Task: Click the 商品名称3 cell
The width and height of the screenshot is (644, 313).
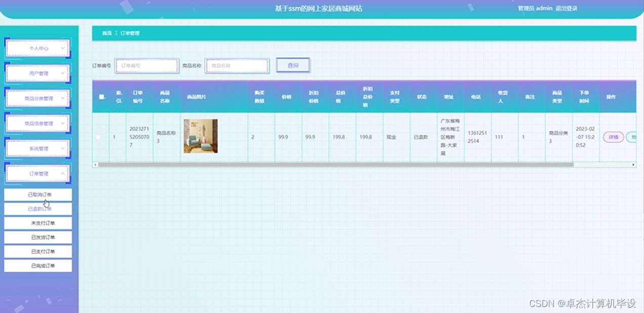Action: tap(166, 137)
